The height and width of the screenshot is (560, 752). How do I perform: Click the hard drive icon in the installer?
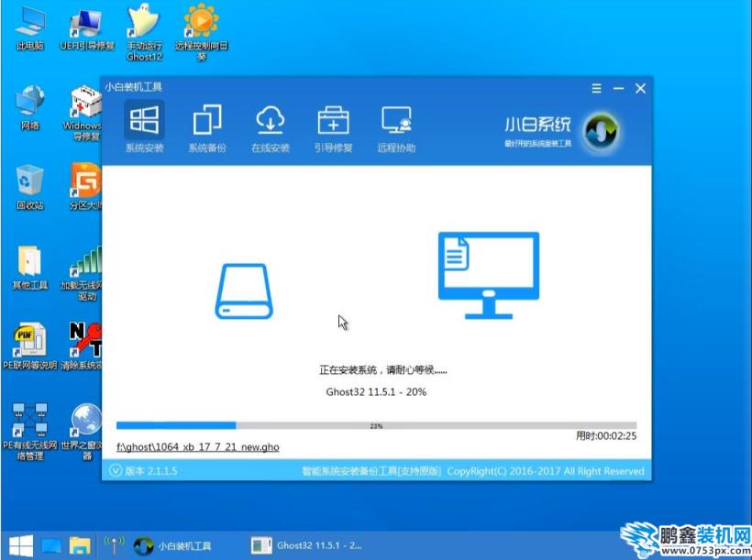(x=244, y=291)
